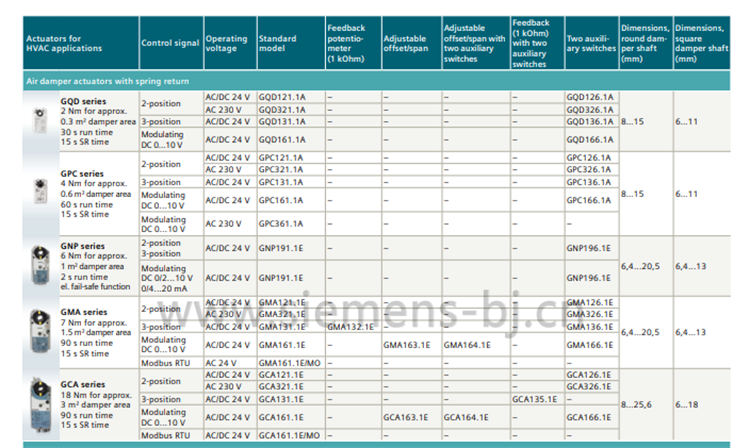Click the GCA series actuator product image
Image resolution: width=750 pixels, height=448 pixels.
coord(40,405)
